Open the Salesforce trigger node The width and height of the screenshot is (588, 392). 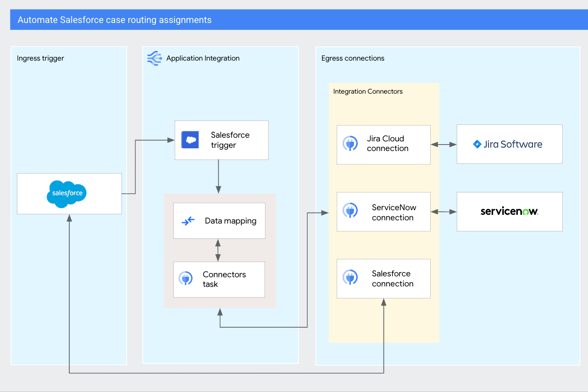[x=222, y=140]
